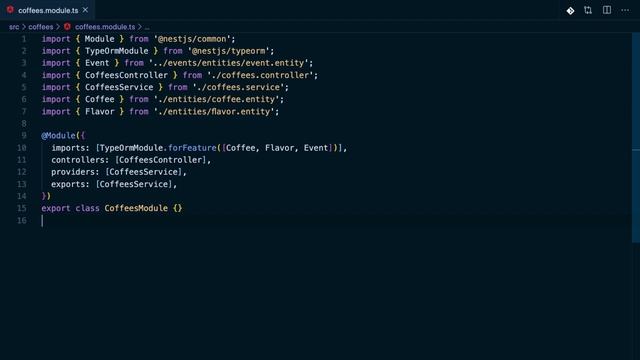Click CoffeesModule class name

136,208
